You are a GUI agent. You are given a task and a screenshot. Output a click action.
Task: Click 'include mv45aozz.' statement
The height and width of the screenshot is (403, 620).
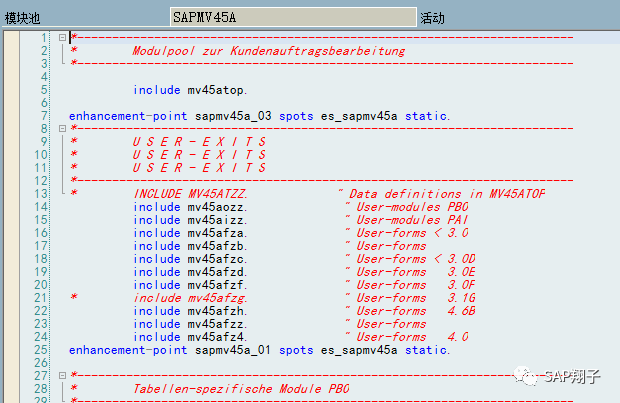click(x=190, y=207)
